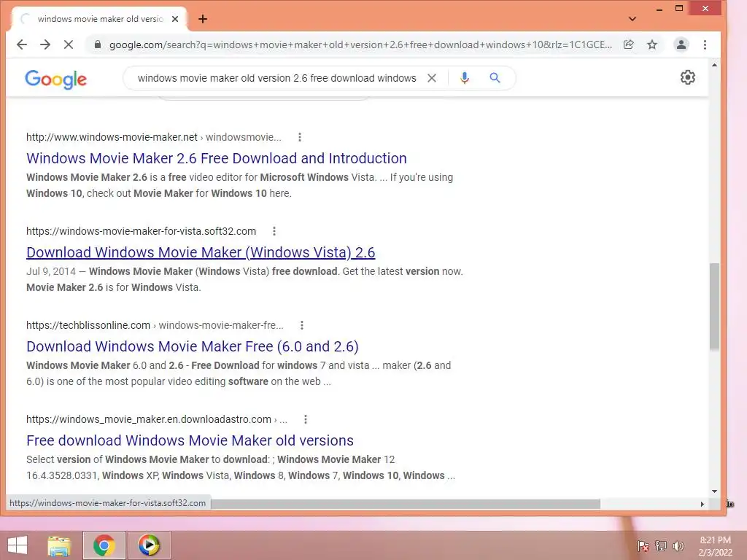Select the 'windows movie maker old version' browser tab

click(98, 19)
